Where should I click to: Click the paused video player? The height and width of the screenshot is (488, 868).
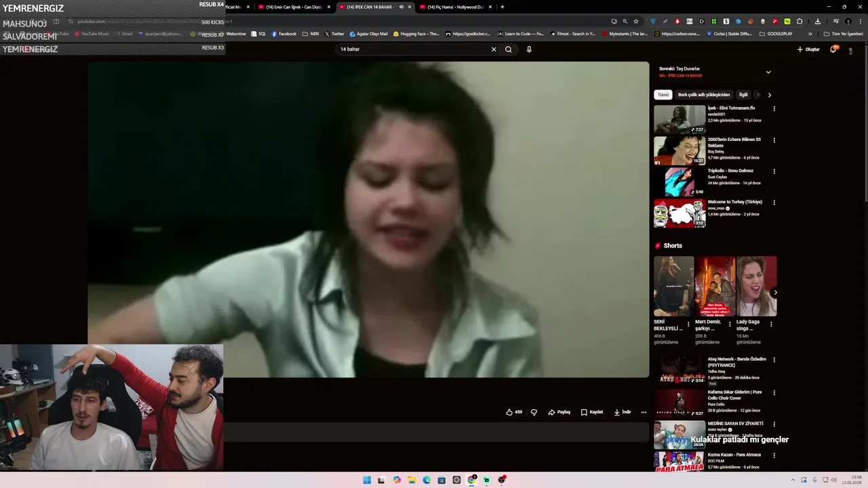coord(368,220)
